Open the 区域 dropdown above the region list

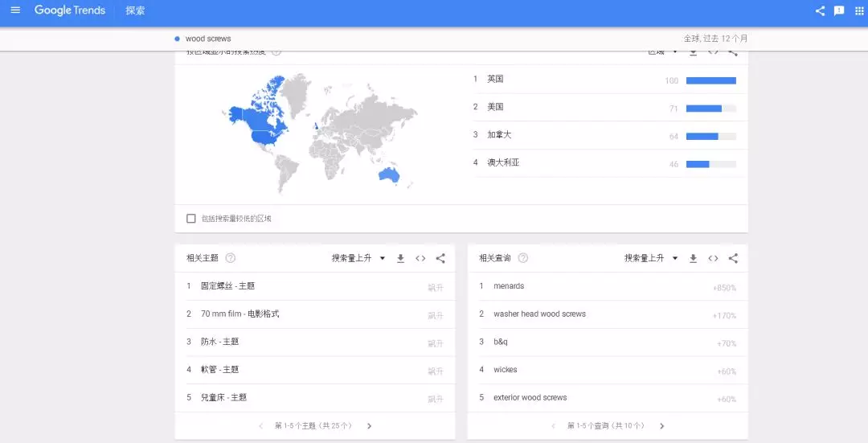661,52
